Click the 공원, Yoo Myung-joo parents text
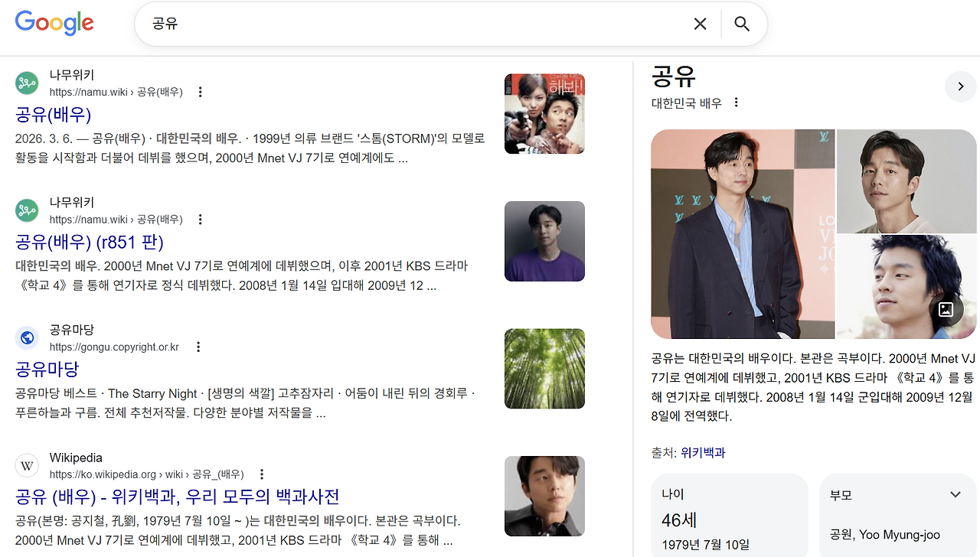 [x=885, y=535]
